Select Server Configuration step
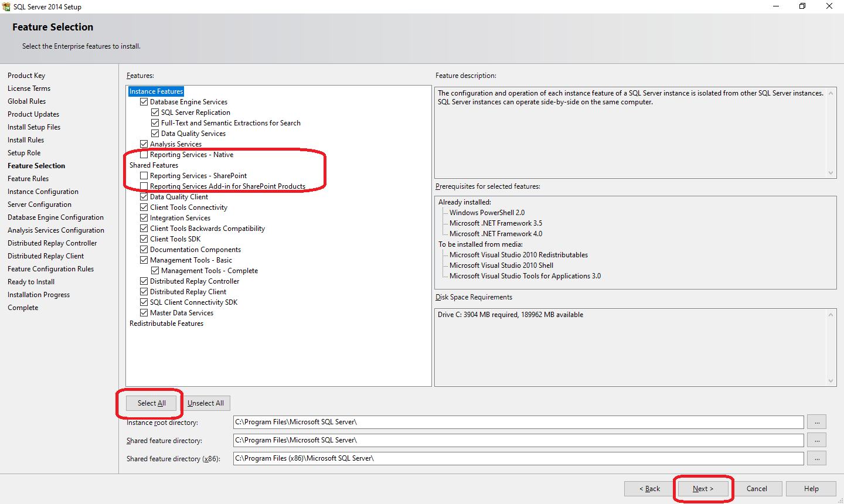This screenshot has width=844, height=504. point(39,205)
